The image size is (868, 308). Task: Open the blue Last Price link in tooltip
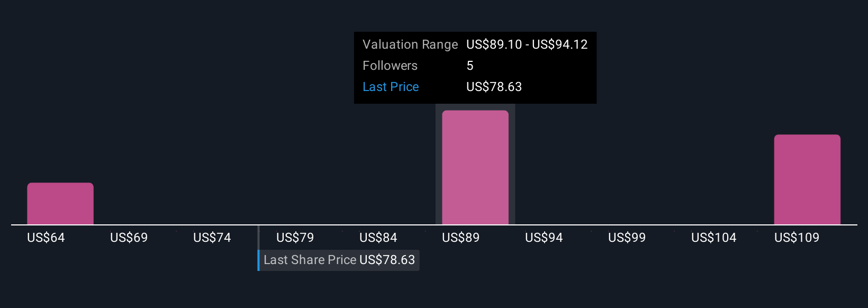pos(391,87)
